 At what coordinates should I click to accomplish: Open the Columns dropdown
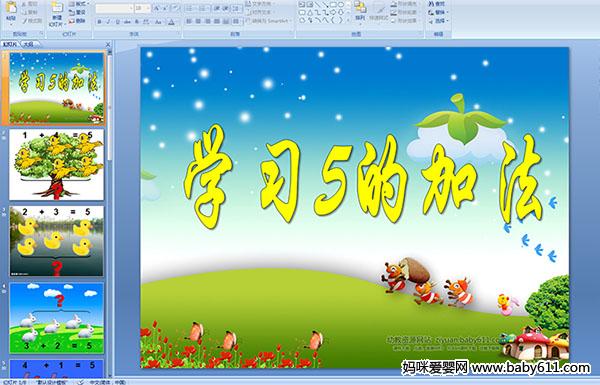coord(236,21)
